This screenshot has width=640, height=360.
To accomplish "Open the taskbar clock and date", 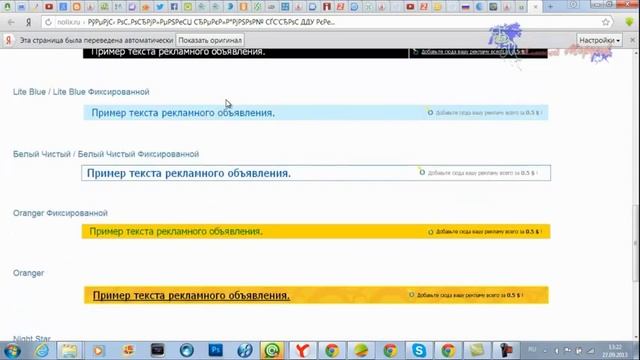I will click(615, 351).
